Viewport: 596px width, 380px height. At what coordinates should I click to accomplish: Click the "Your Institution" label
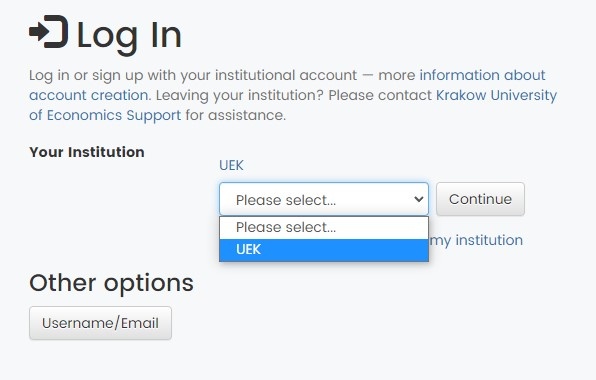point(87,152)
